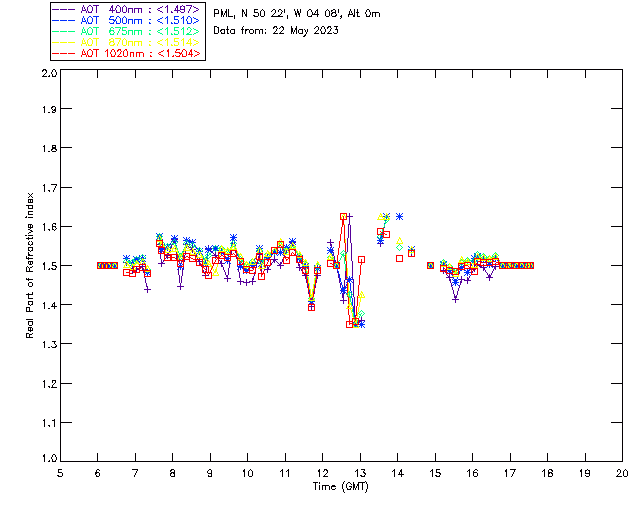The width and height of the screenshot is (640, 512).
Task: Click the AOT 500nm legend entry
Action: 127,20
